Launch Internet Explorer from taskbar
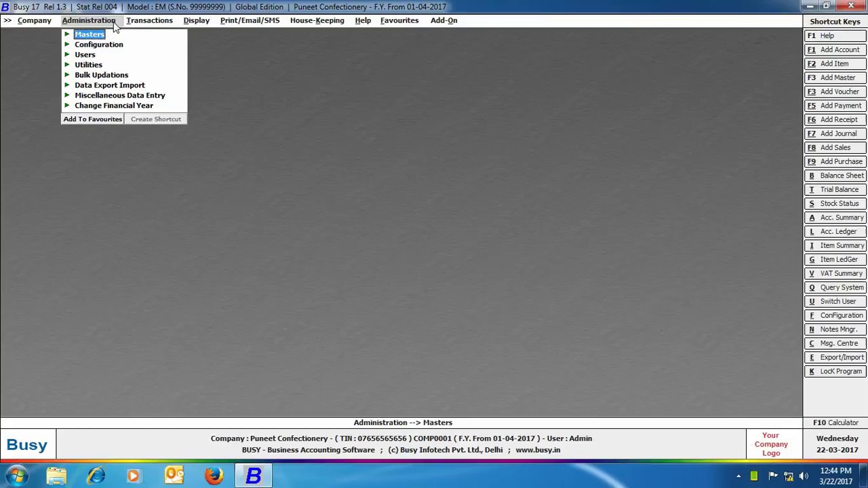This screenshot has height=488, width=868. pos(96,476)
